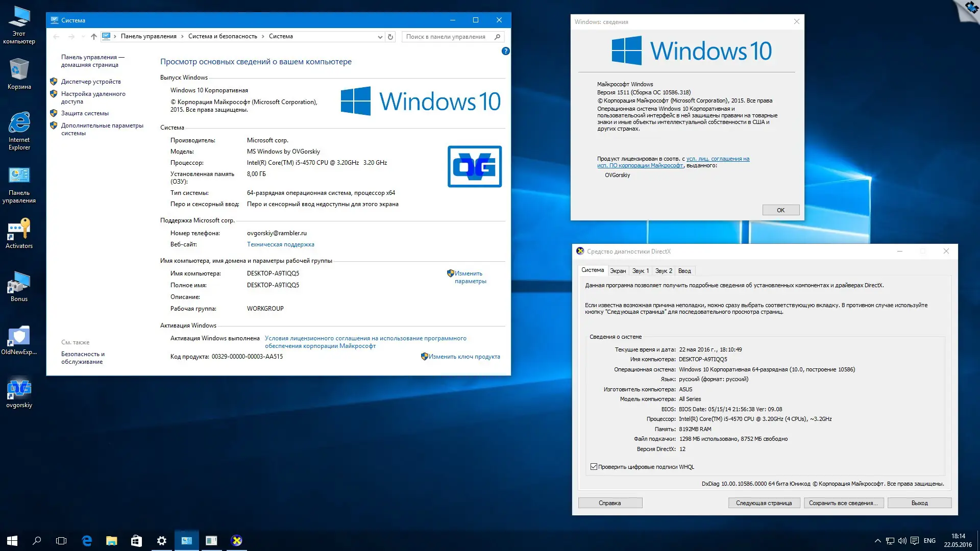Open the Техническая поддержка link

280,244
